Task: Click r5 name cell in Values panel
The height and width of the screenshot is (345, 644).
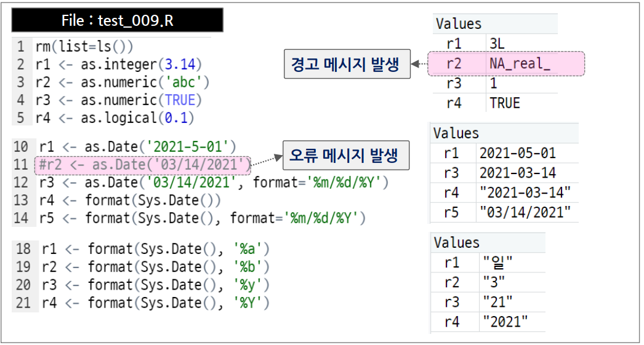Action: [x=451, y=213]
